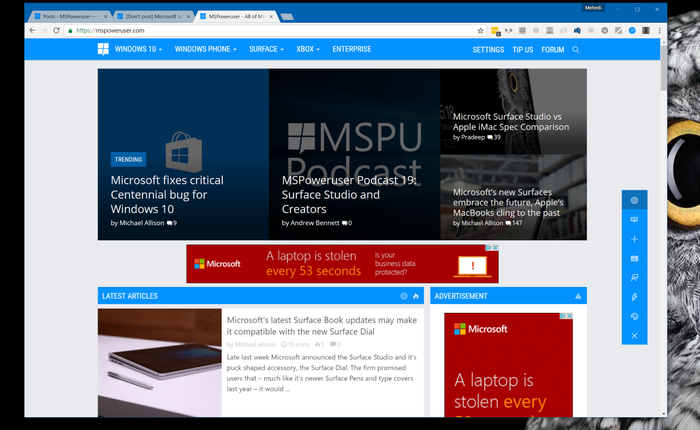700x430 pixels.
Task: Expand the Windows Phone dropdown menu
Action: coord(205,49)
